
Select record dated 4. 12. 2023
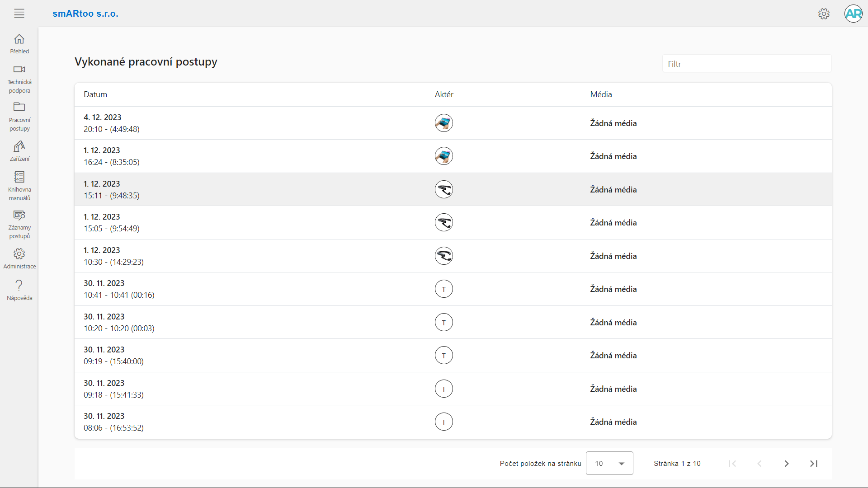[453, 123]
